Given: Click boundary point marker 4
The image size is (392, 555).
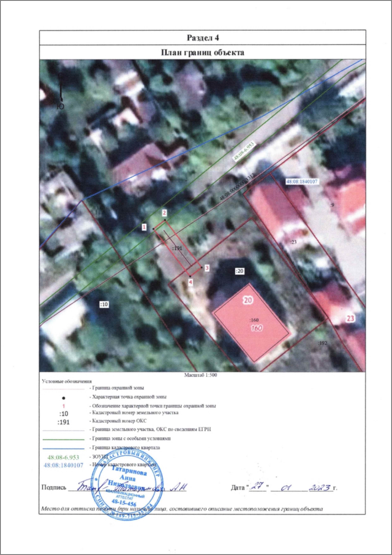Looking at the screenshot, I should click(x=190, y=282).
